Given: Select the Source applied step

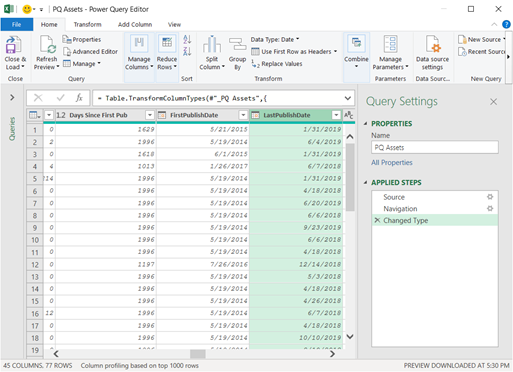Looking at the screenshot, I should point(435,197).
